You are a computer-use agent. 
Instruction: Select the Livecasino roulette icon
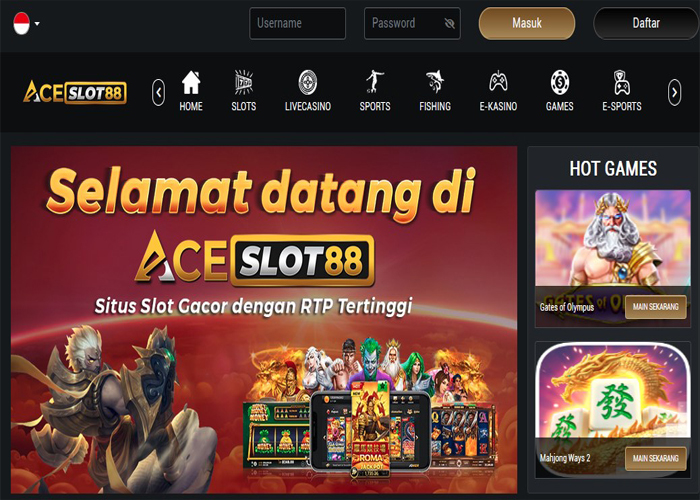click(x=308, y=82)
